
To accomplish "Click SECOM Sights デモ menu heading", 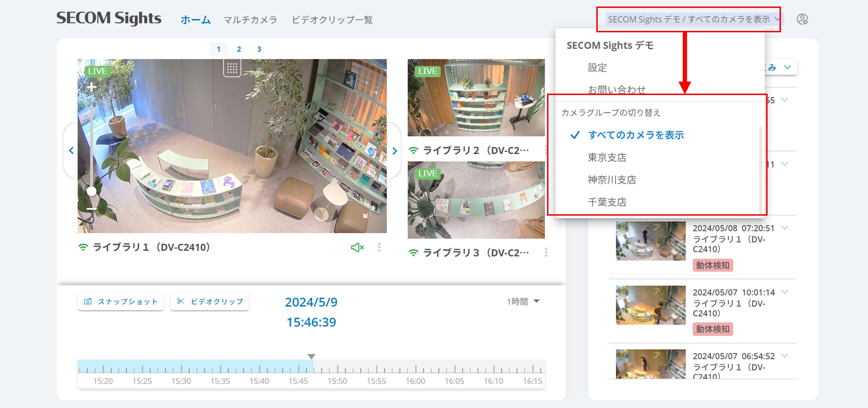I will 610,45.
